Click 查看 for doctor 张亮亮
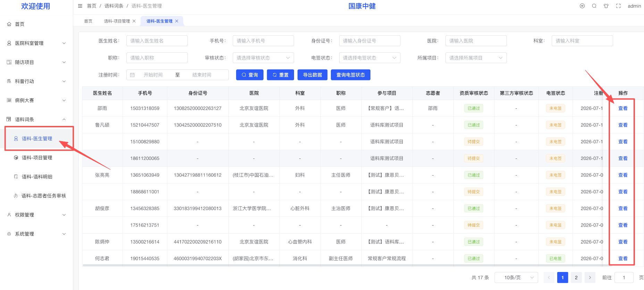Image resolution: width=644 pixels, height=290 pixels. [623, 175]
